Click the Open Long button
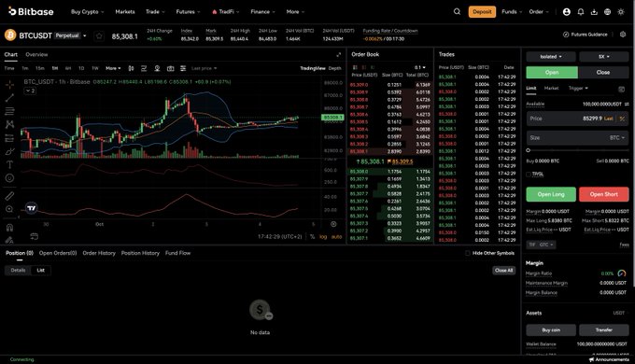The width and height of the screenshot is (635, 364). [x=551, y=194]
